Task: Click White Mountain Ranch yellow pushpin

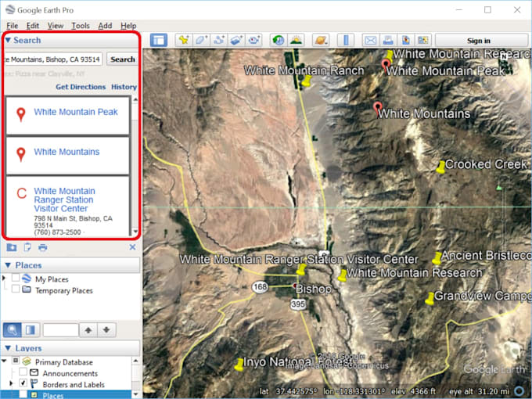Action: coord(307,81)
